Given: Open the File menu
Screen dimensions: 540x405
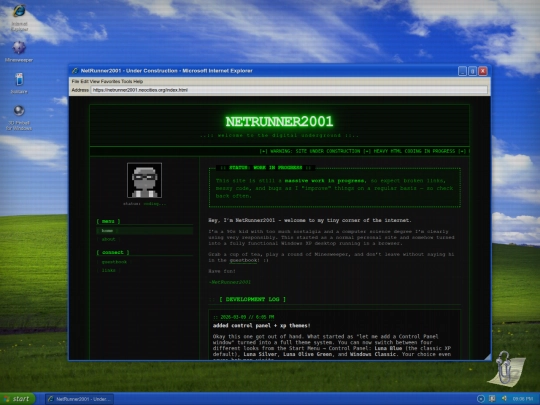Looking at the screenshot, I should coord(75,82).
